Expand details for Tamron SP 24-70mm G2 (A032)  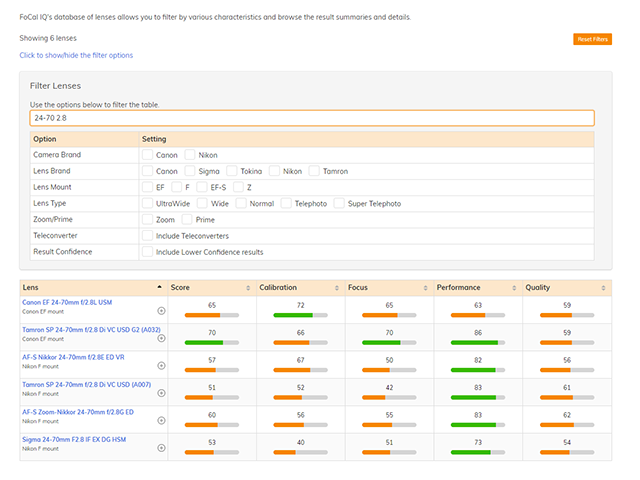point(161,338)
